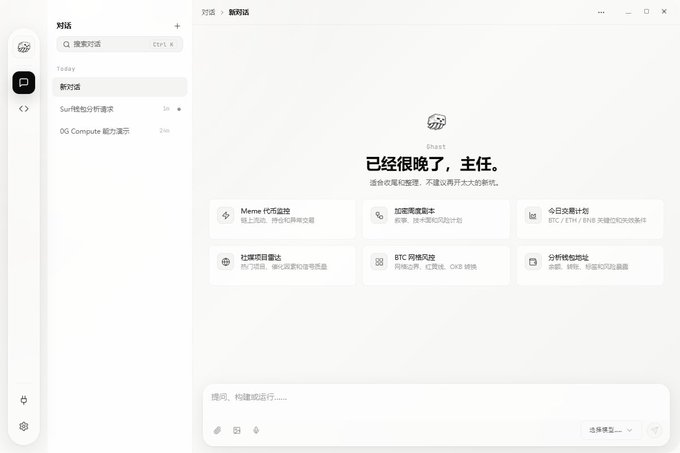This screenshot has width=680, height=453.
Task: Click the 对话 breadcrumb link
Action: coord(208,12)
